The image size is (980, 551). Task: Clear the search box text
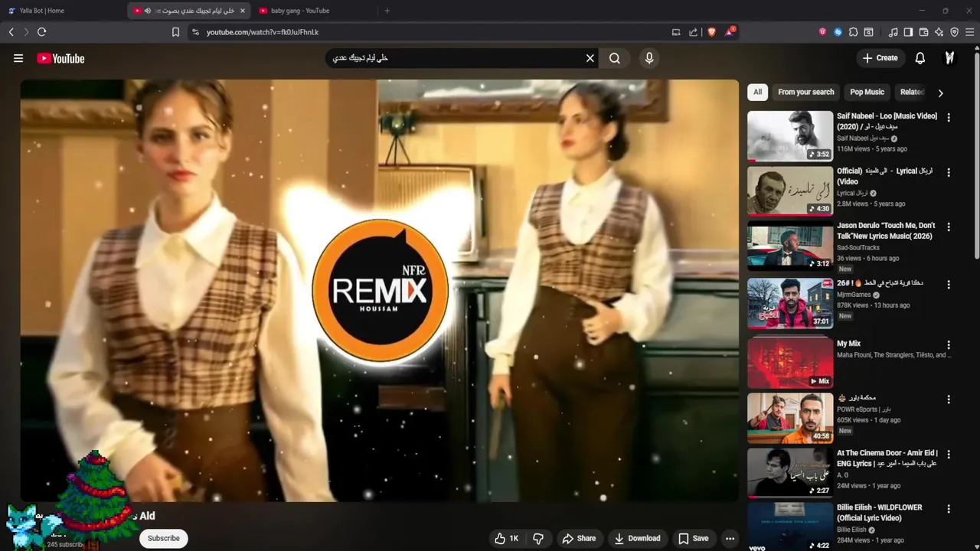[x=590, y=58]
